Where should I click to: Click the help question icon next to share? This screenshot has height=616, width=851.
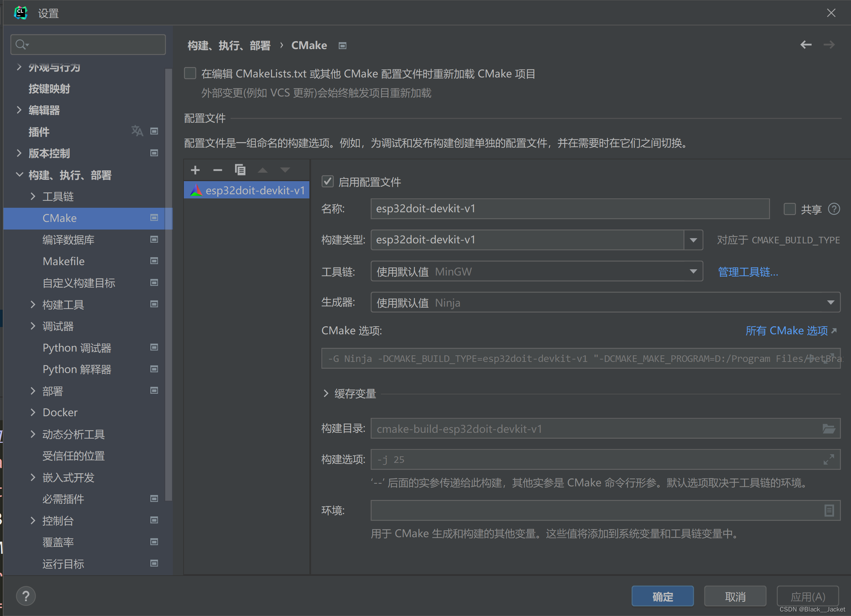tap(834, 209)
